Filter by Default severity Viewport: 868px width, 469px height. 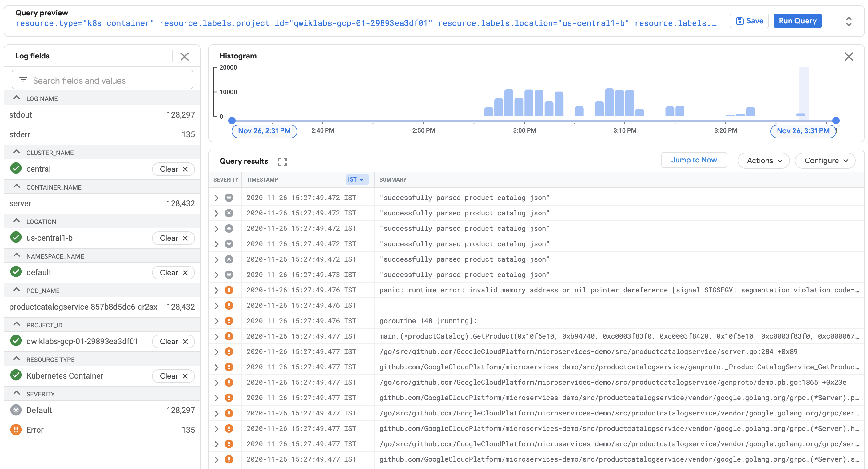[x=102, y=410]
